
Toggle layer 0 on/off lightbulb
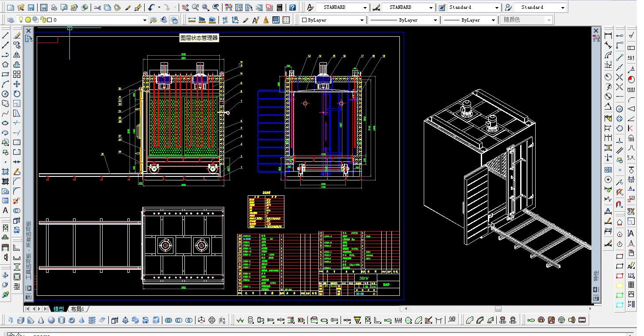tap(21, 20)
